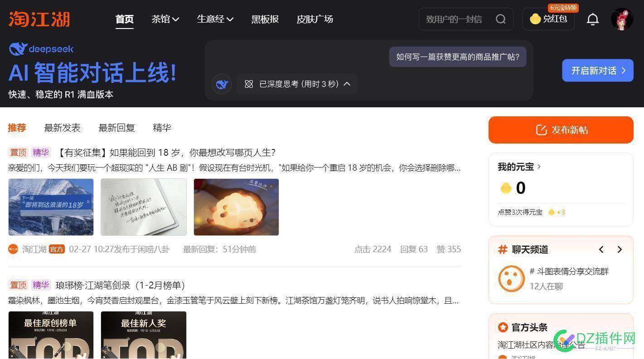
Task: Click the surprised-face chat group avatar
Action: pos(511,278)
